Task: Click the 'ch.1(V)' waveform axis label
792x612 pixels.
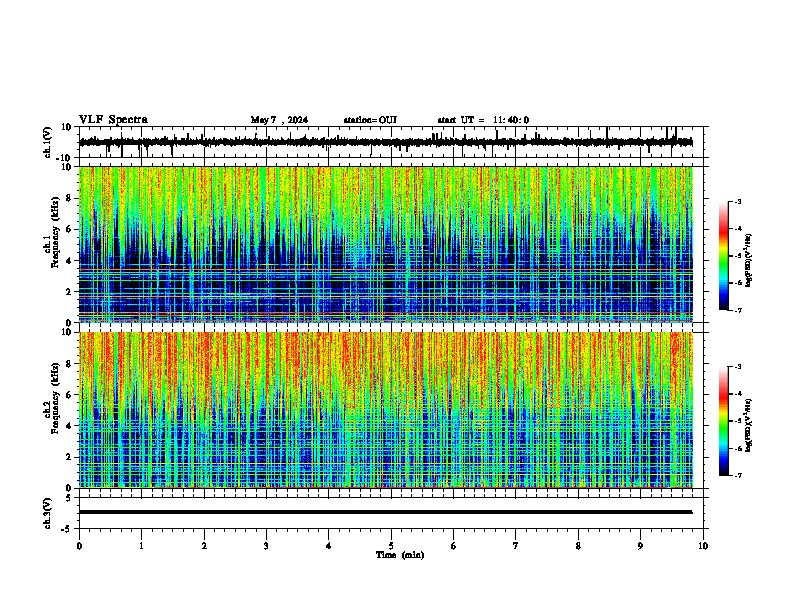Action: coord(48,142)
